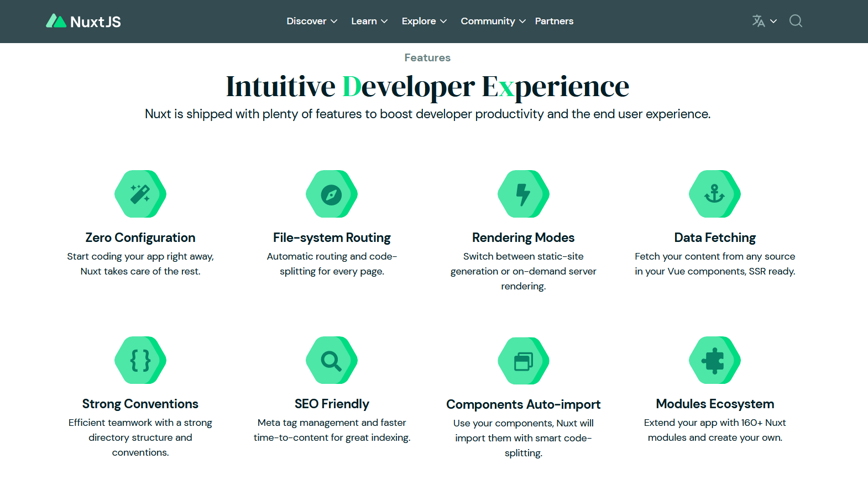Click the lightning bolt Rendering Modes icon

coord(524,194)
